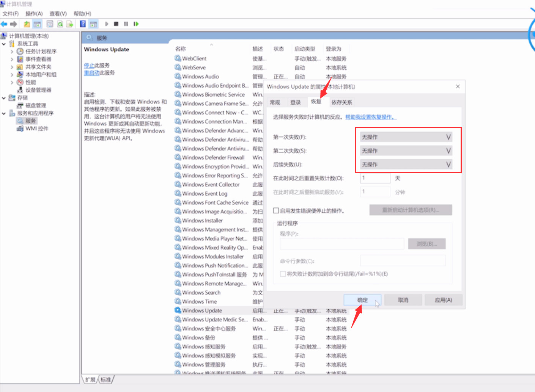The height and width of the screenshot is (392, 535).
Task: Open the 操作(A) menu
Action: [34, 14]
